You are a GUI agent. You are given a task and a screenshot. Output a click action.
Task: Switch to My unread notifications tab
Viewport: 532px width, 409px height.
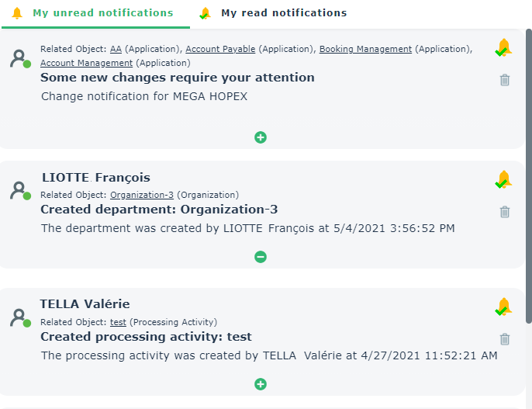[x=95, y=13]
